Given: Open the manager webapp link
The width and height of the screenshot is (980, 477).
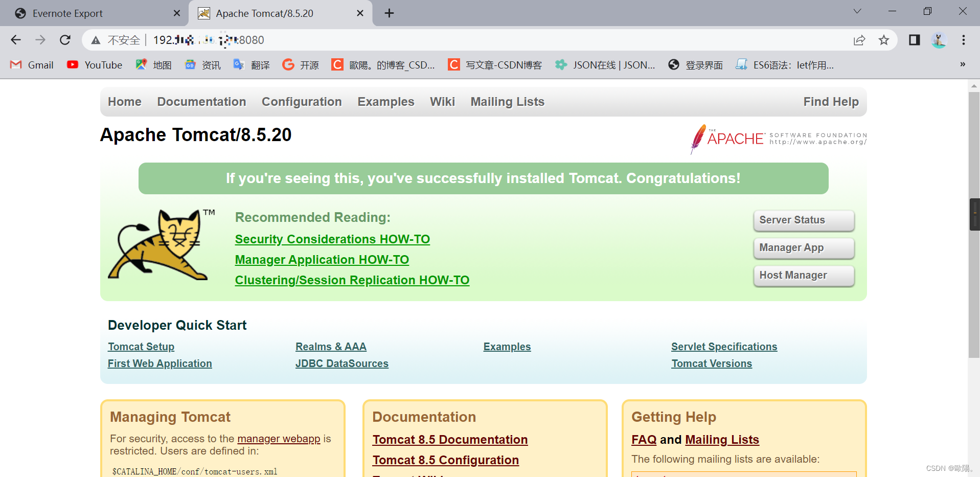Looking at the screenshot, I should (x=279, y=439).
